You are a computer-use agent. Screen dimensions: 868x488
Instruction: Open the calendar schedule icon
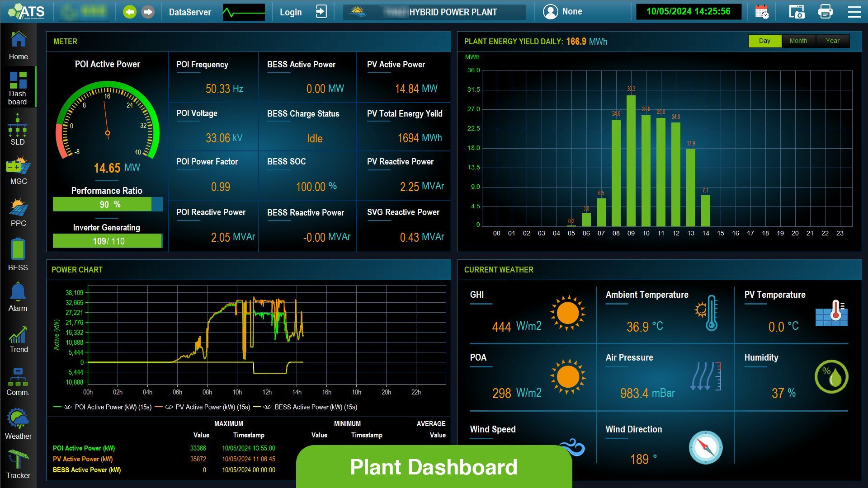click(762, 12)
